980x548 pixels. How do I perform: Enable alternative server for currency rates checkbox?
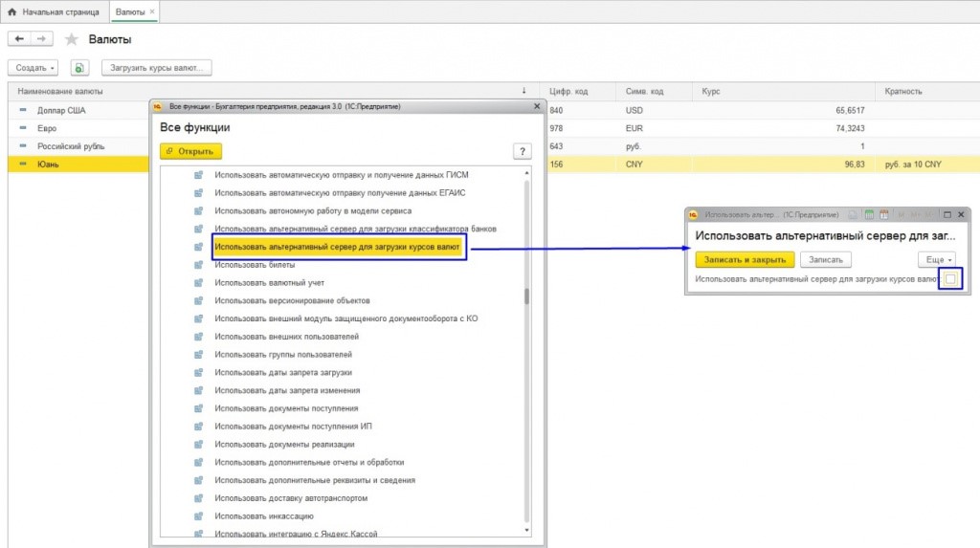click(949, 279)
